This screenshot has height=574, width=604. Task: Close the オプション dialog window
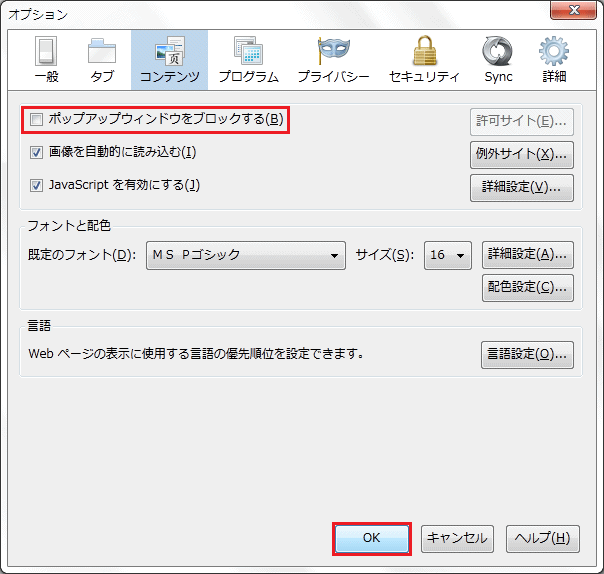573,10
